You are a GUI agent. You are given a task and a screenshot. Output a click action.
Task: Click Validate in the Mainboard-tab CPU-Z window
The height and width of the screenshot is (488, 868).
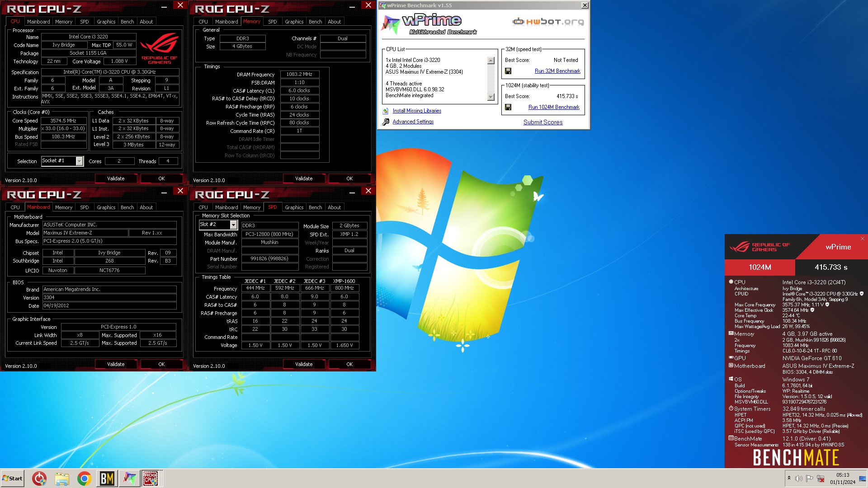116,364
